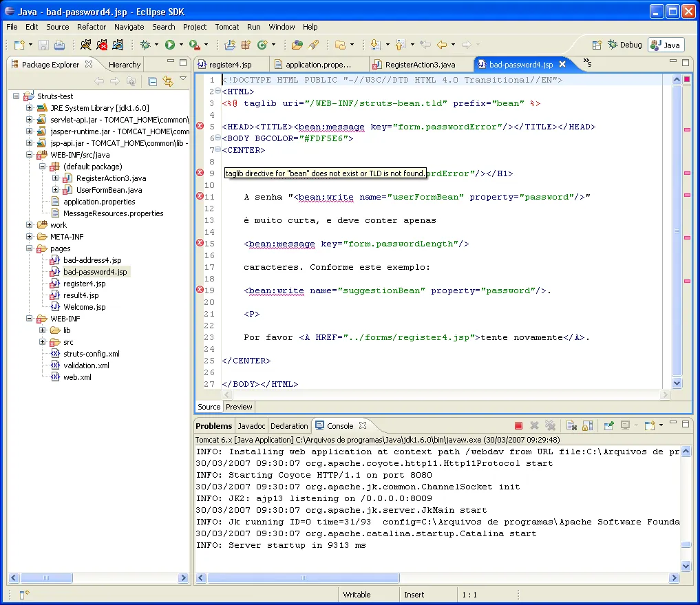Switch to the RegisterAction3.java editor tab
Image resolution: width=700 pixels, height=605 pixels.
(x=419, y=65)
